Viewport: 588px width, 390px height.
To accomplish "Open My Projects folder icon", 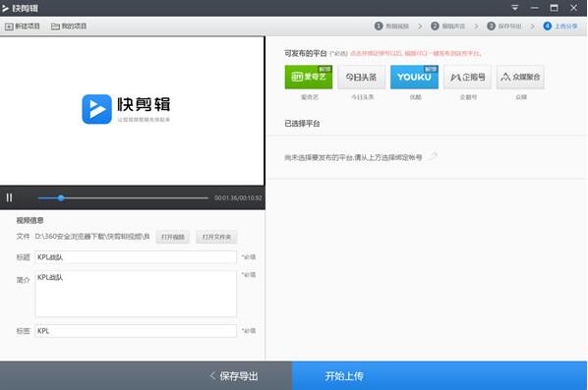I will point(55,27).
